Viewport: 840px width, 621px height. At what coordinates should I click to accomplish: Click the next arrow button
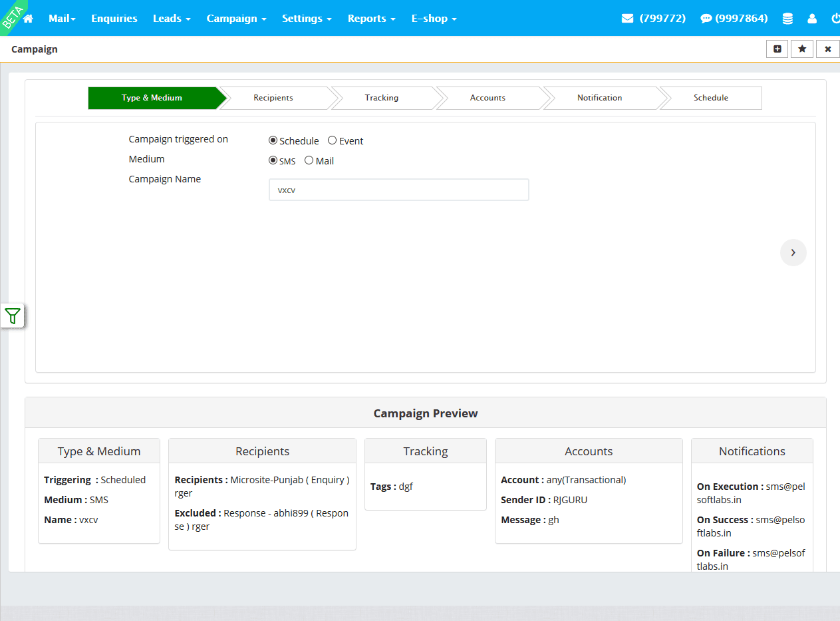pyautogui.click(x=793, y=253)
